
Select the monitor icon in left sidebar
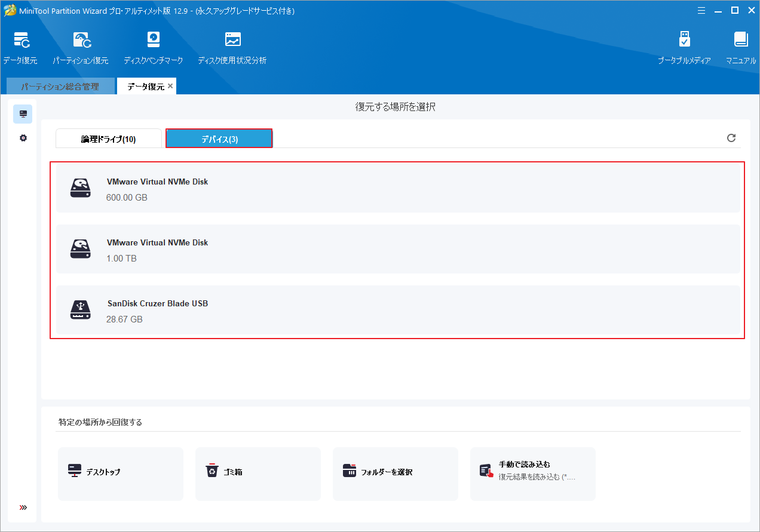click(x=23, y=114)
